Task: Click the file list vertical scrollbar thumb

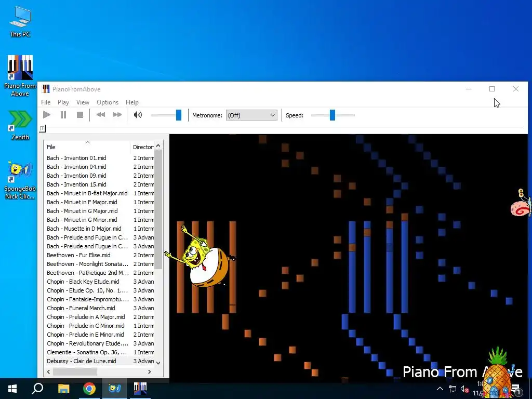Action: 158,209
